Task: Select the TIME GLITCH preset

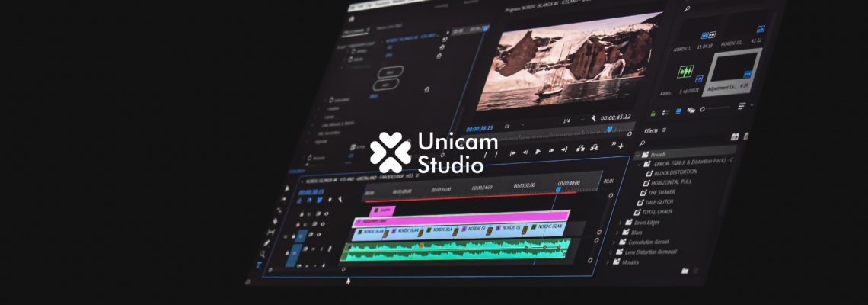Action: tap(659, 202)
